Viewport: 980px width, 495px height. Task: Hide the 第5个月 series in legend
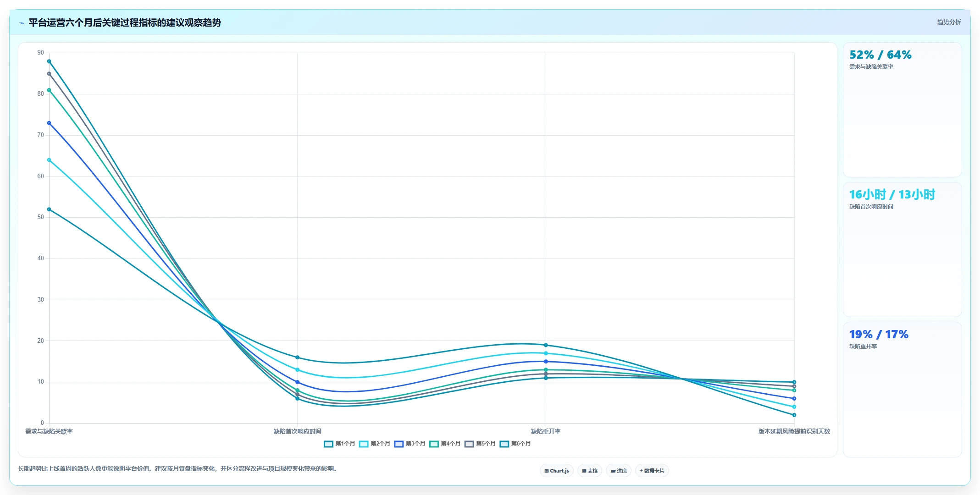click(x=480, y=444)
